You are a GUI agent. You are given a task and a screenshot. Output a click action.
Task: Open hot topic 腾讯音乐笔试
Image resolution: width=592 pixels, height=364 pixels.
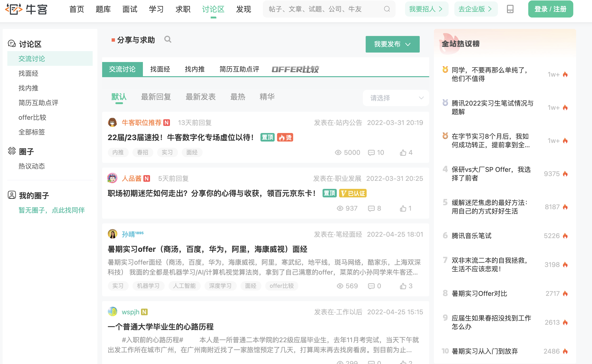(471, 236)
